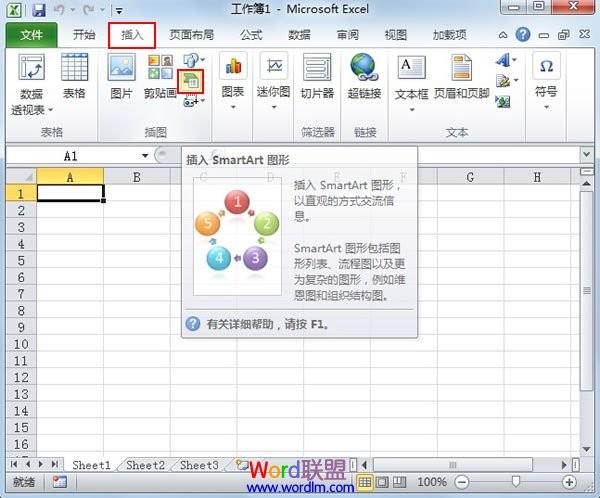The width and height of the screenshot is (600, 498).
Task: Expand the WordArt dropdown arrow
Action: [514, 60]
